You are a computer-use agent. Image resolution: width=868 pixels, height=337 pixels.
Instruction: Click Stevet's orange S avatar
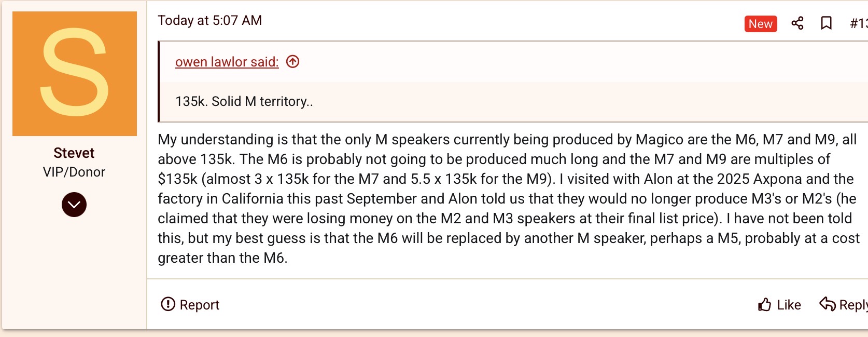click(75, 74)
